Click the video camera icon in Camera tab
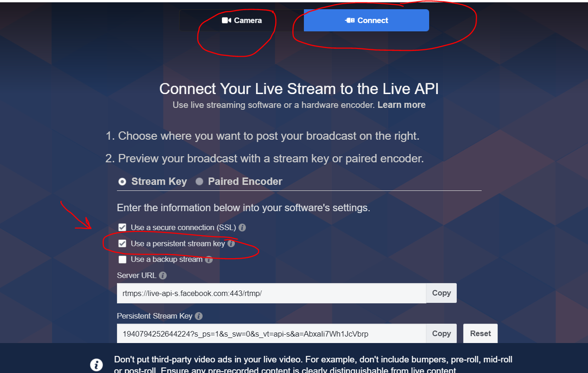 (x=226, y=20)
